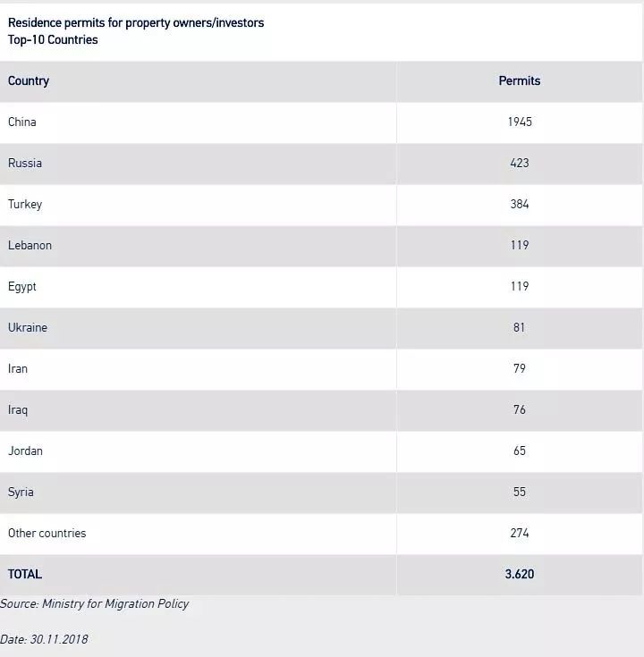
Task: Click the 81 permits value
Action: 520,327
